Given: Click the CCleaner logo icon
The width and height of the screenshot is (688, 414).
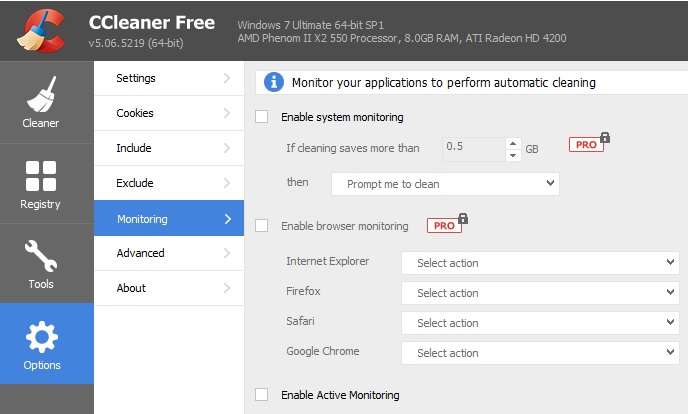Looking at the screenshot, I should pos(41,30).
